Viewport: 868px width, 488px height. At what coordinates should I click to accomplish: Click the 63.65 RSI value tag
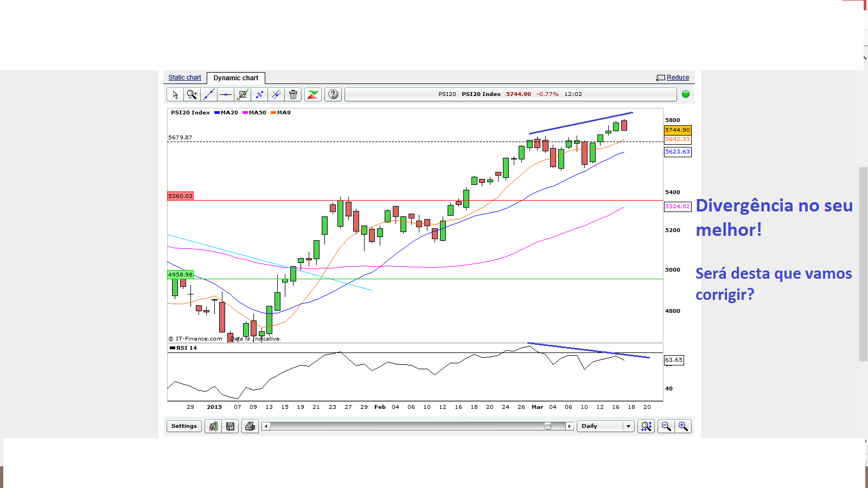pos(674,360)
